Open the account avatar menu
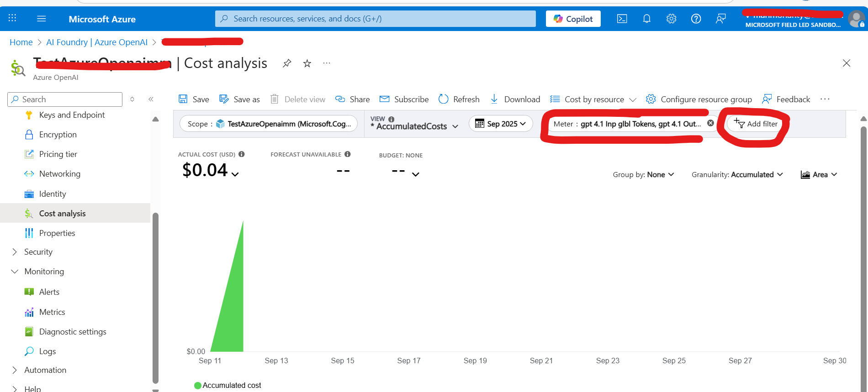The height and width of the screenshot is (392, 868). coord(856,19)
